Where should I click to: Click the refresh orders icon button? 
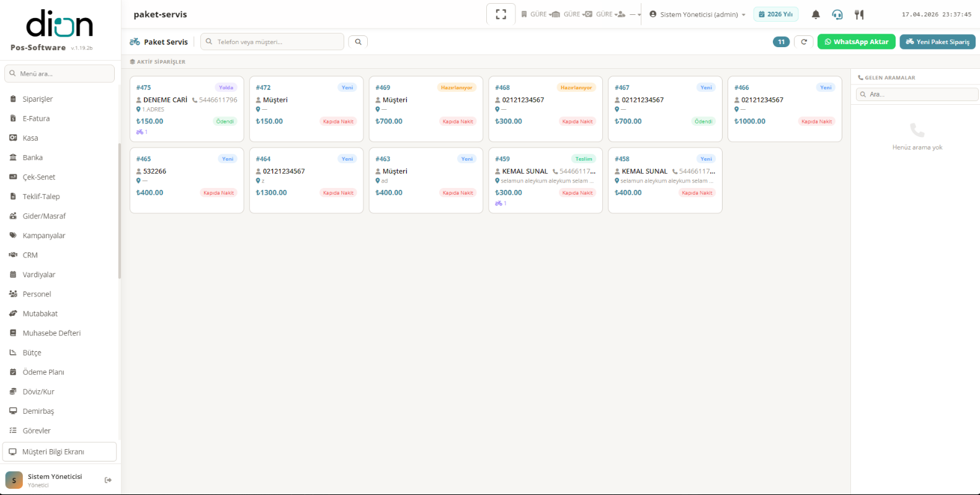click(804, 42)
